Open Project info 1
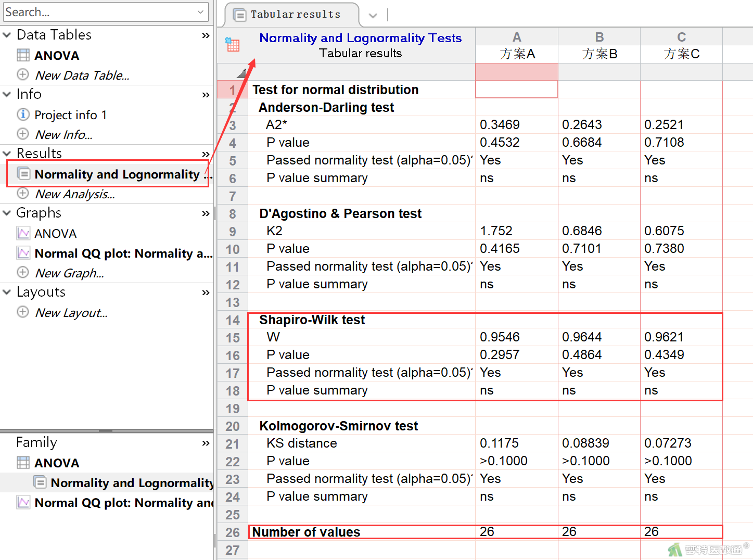Screen dimensions: 753x560 click(71, 114)
